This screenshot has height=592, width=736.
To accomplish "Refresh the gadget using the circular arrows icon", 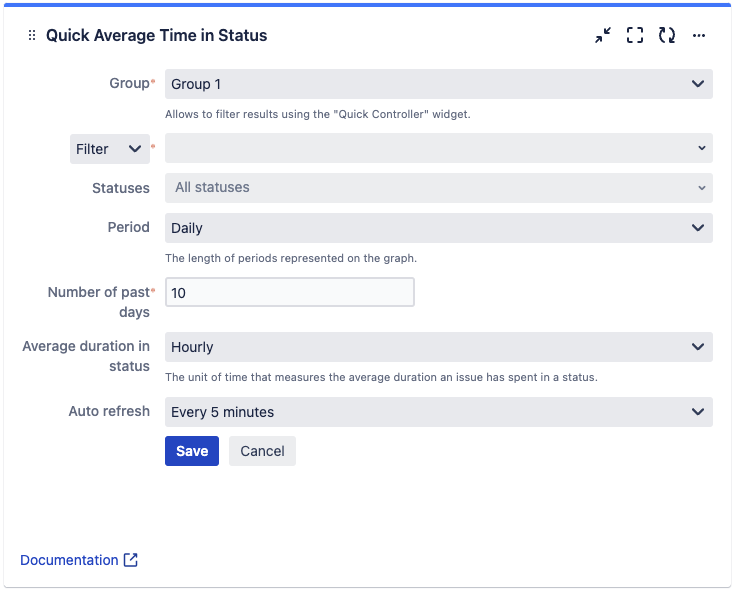I will click(667, 36).
